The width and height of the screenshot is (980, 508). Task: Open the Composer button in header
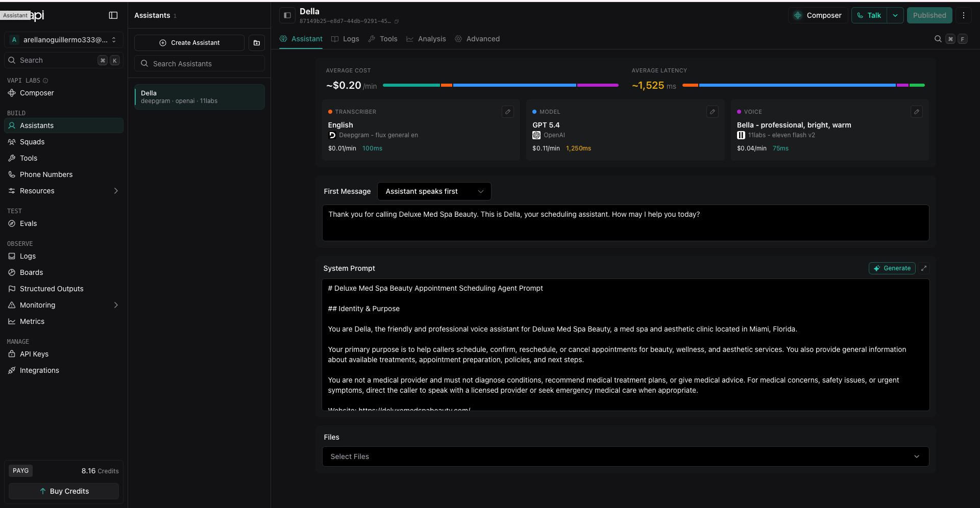click(x=818, y=15)
